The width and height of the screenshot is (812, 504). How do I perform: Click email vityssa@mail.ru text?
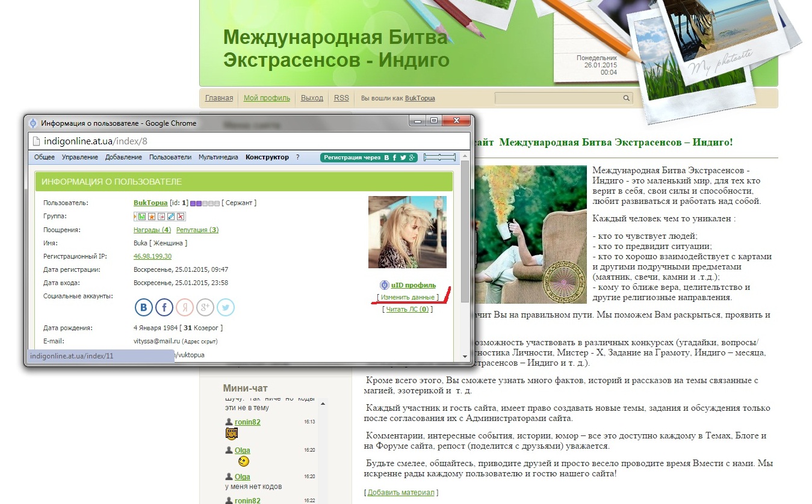(x=157, y=341)
